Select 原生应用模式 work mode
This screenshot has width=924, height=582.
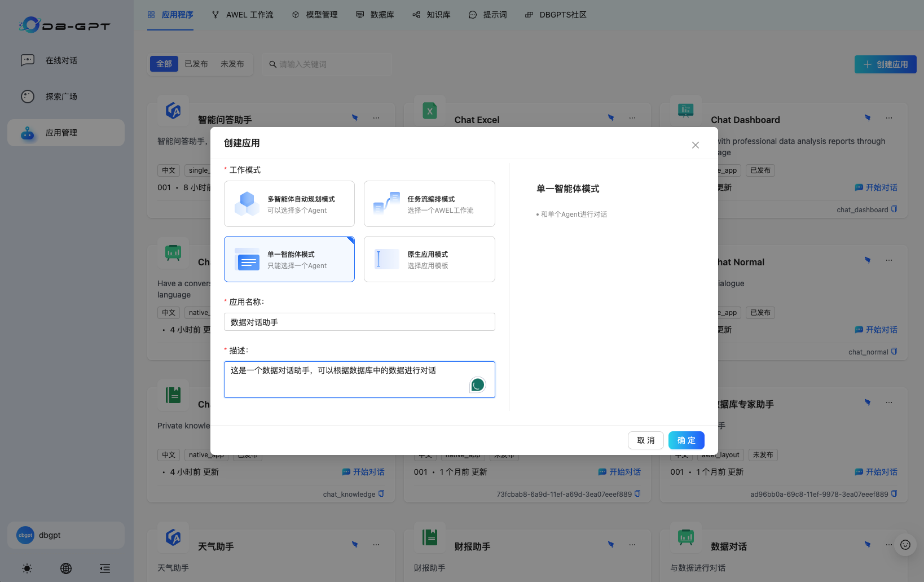[x=429, y=259]
